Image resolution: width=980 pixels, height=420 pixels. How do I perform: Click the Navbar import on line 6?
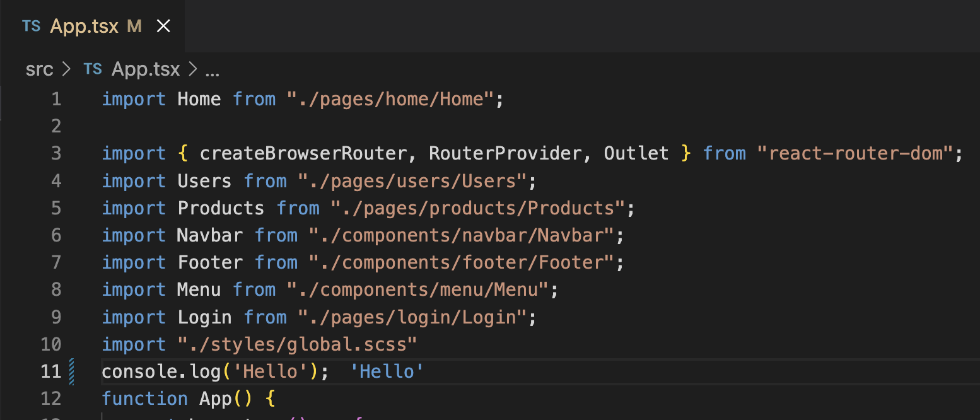tap(208, 235)
